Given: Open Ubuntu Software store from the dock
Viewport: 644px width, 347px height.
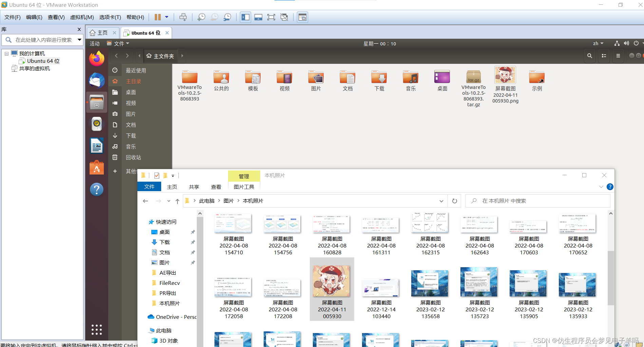Looking at the screenshot, I should pos(97,167).
